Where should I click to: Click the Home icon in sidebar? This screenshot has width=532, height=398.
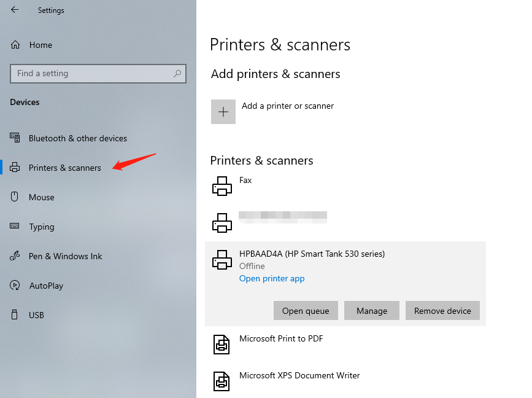(15, 45)
